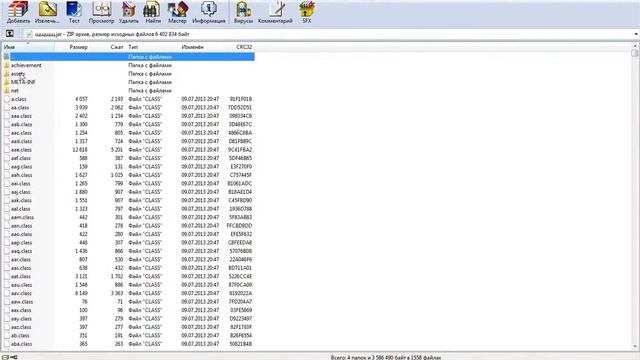Screen dimensions: 640x360
Task: Select the META-INF folder name
Action: coord(23,82)
